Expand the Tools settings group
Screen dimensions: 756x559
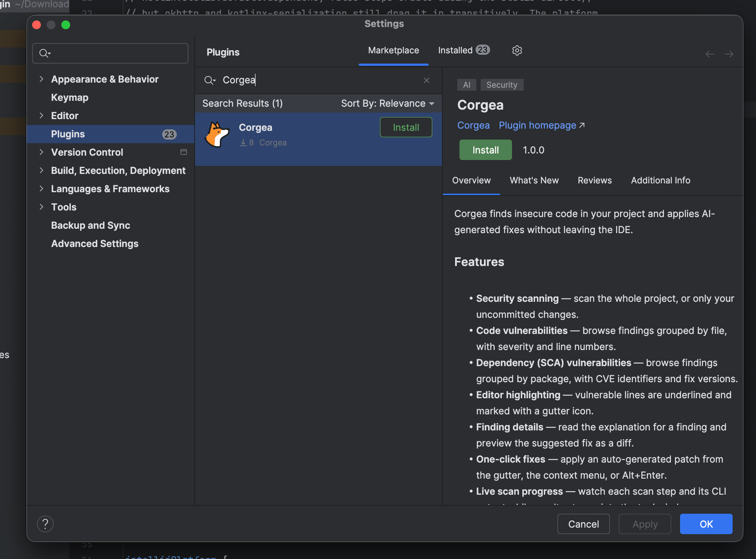point(41,207)
